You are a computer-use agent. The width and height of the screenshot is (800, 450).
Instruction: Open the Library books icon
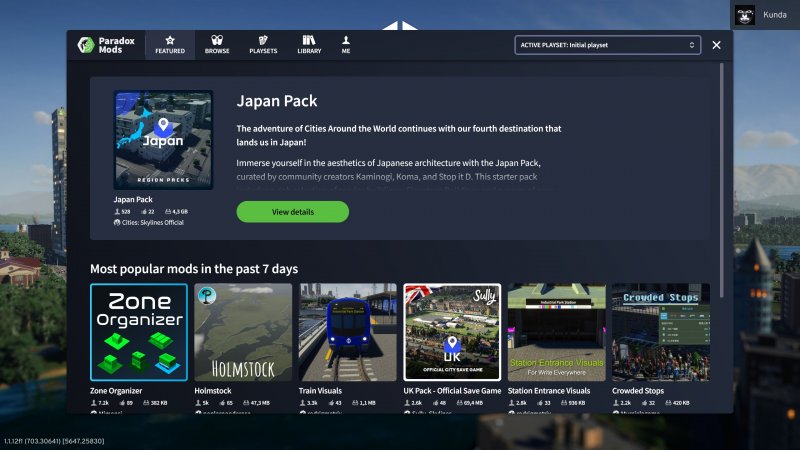point(309,40)
